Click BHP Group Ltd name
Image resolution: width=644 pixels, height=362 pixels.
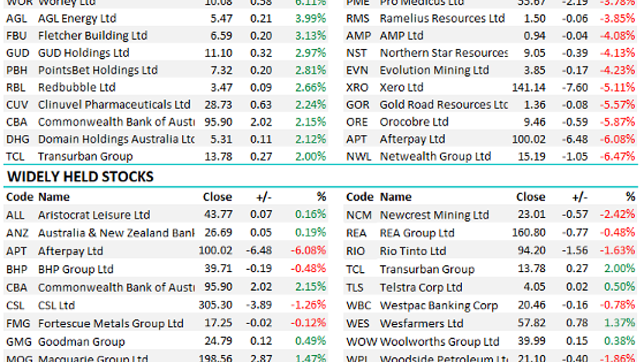tap(76, 269)
